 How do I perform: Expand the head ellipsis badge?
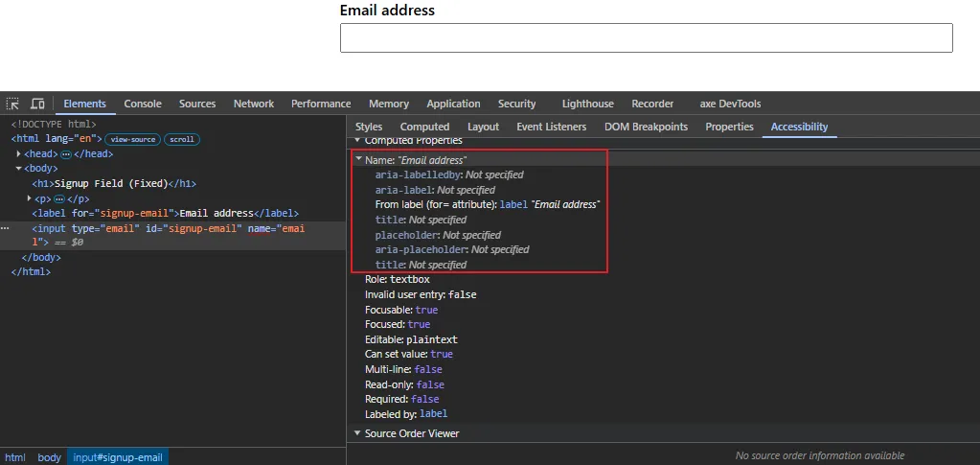[x=66, y=154]
